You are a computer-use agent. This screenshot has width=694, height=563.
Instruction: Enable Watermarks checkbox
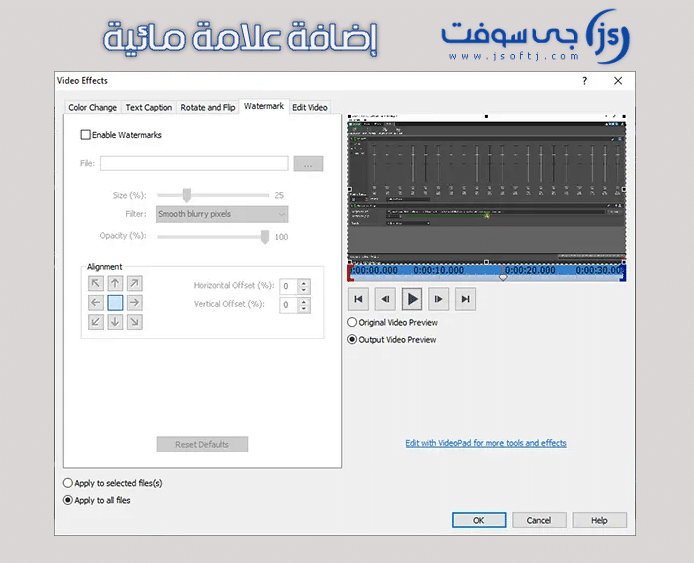click(x=85, y=135)
